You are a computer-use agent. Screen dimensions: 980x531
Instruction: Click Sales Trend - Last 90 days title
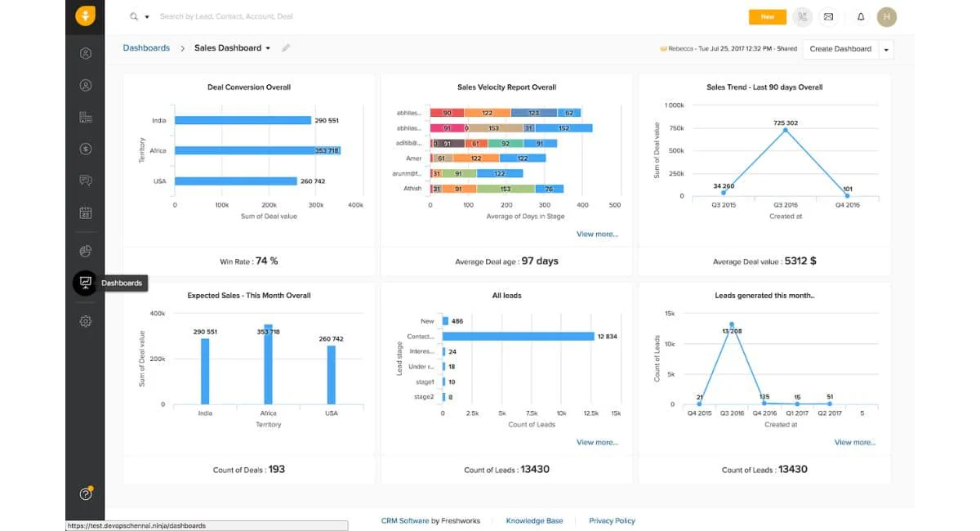[x=764, y=87]
